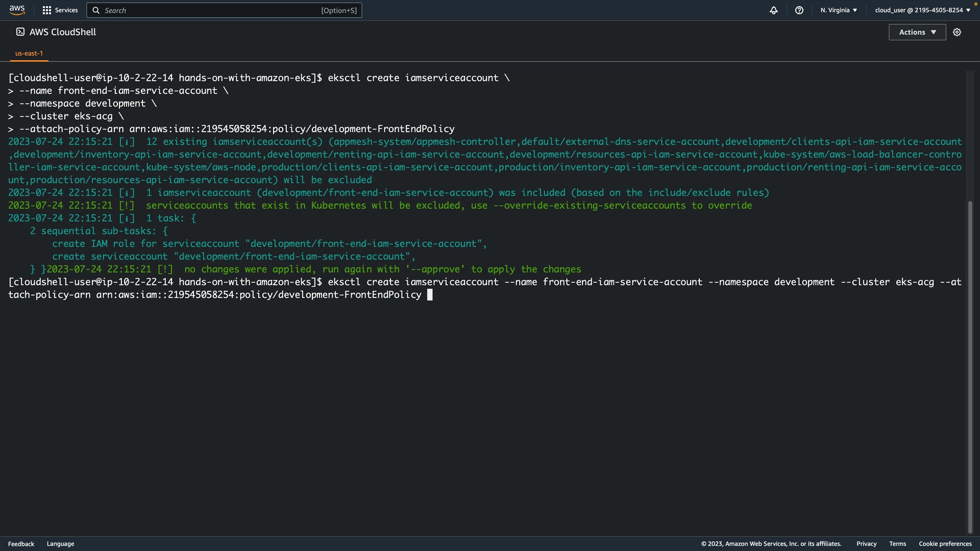980x551 pixels.
Task: Click the notifications bell icon
Action: tap(774, 10)
